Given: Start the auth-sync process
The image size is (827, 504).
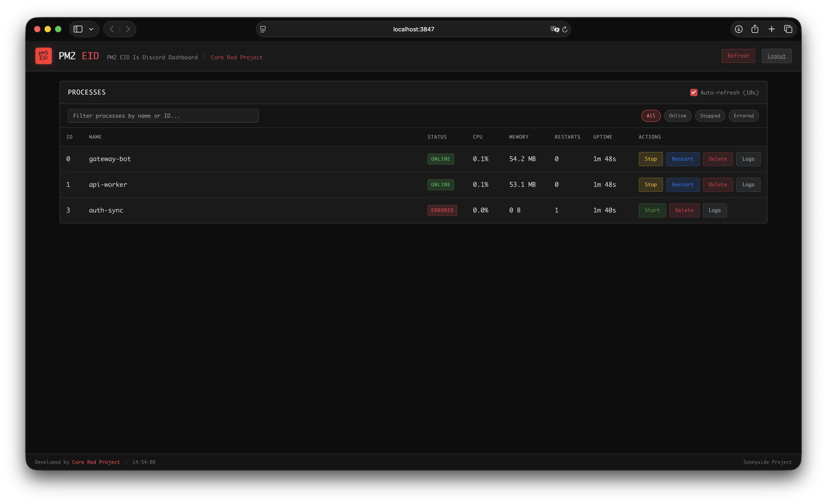Looking at the screenshot, I should [652, 210].
